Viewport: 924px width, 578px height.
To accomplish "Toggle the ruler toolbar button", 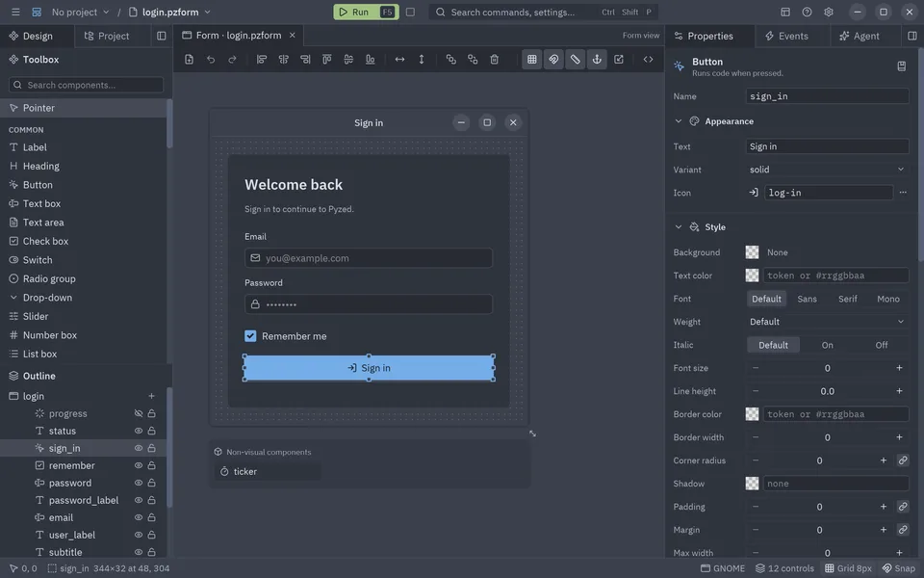I will (576, 59).
